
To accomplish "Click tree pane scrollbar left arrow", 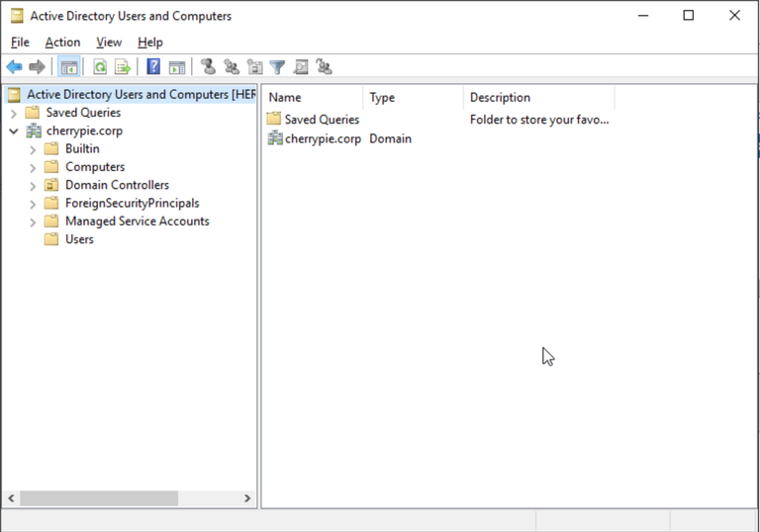I will pos(11,498).
